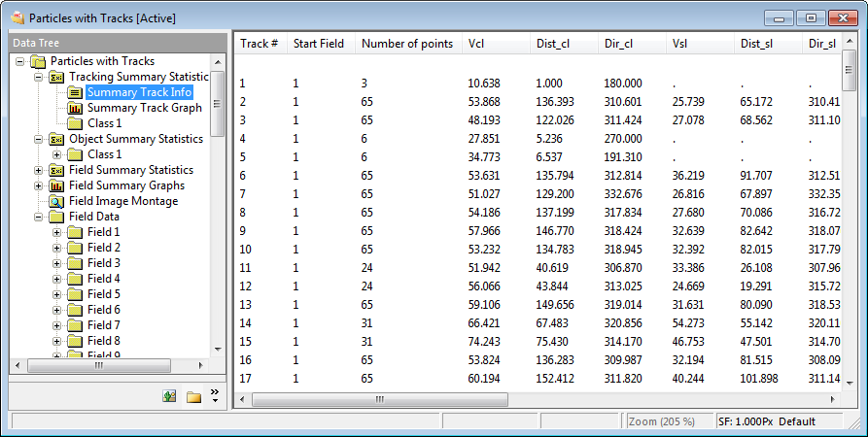Collapse the Particles with Tracks root node

coord(20,61)
